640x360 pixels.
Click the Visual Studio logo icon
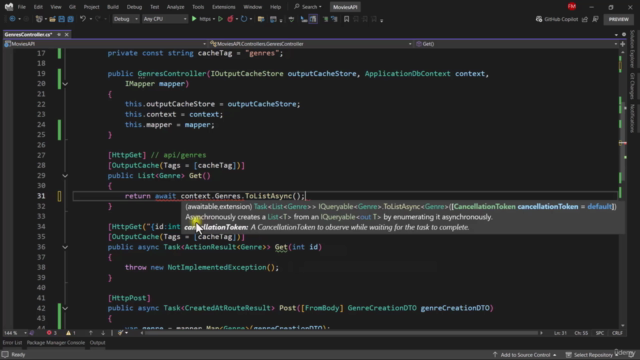click(9, 7)
